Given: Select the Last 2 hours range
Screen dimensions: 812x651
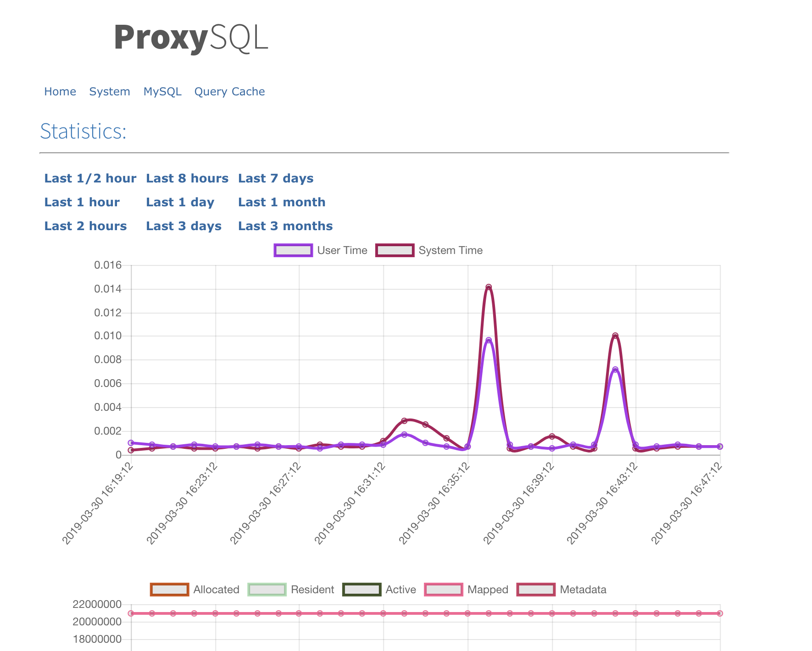Looking at the screenshot, I should click(x=85, y=226).
